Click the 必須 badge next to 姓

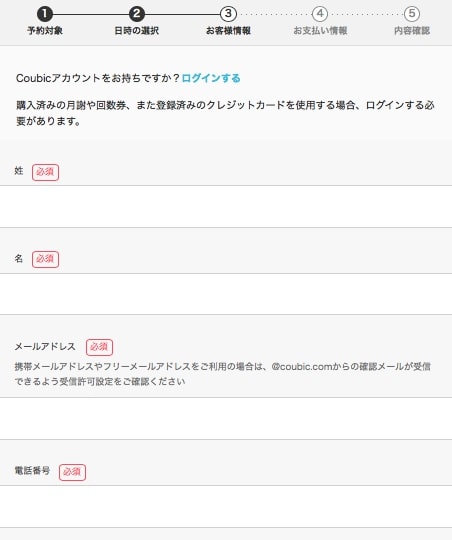[x=45, y=172]
